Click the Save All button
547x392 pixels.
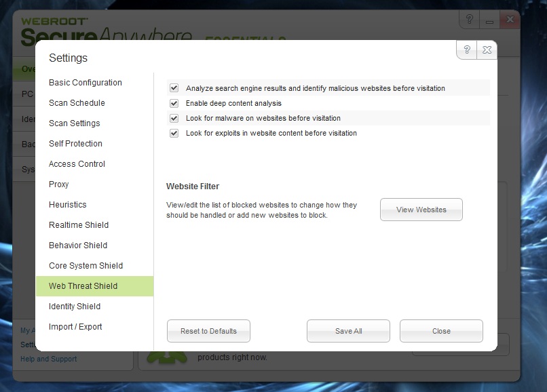(349, 331)
